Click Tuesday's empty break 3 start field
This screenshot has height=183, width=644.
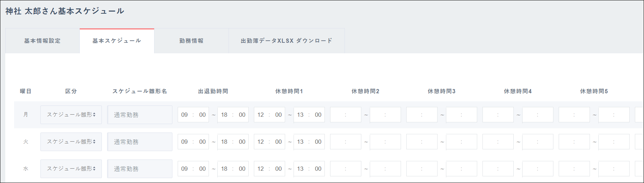(422, 142)
